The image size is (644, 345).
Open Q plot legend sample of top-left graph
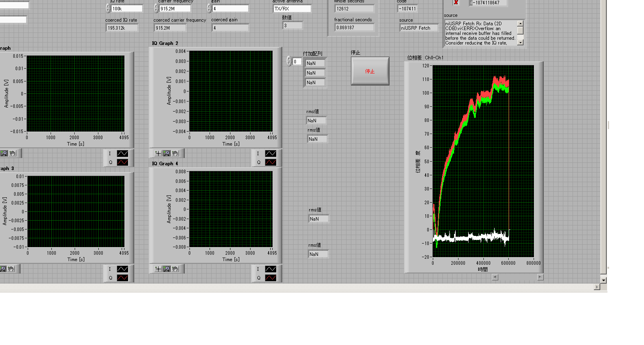pyautogui.click(x=122, y=162)
